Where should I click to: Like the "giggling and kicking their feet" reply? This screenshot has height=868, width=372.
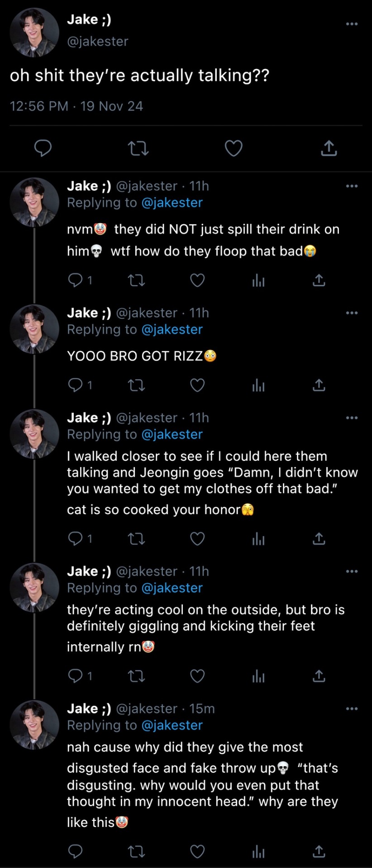point(197,676)
